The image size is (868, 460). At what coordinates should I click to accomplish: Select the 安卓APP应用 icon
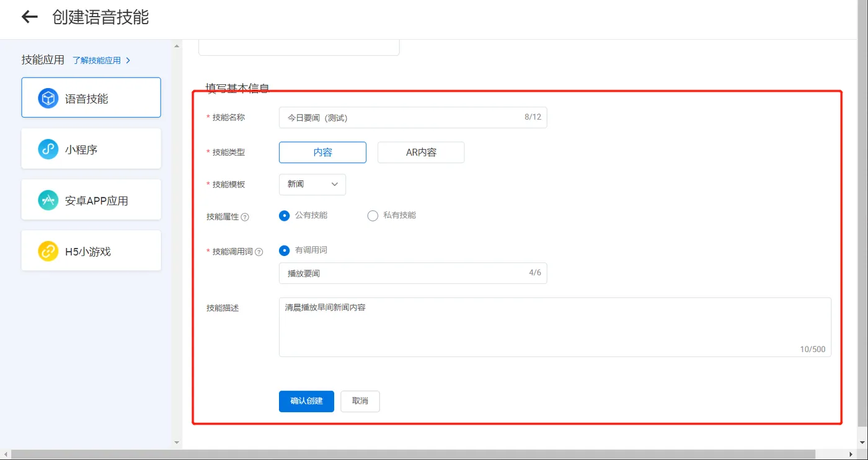[x=48, y=200]
